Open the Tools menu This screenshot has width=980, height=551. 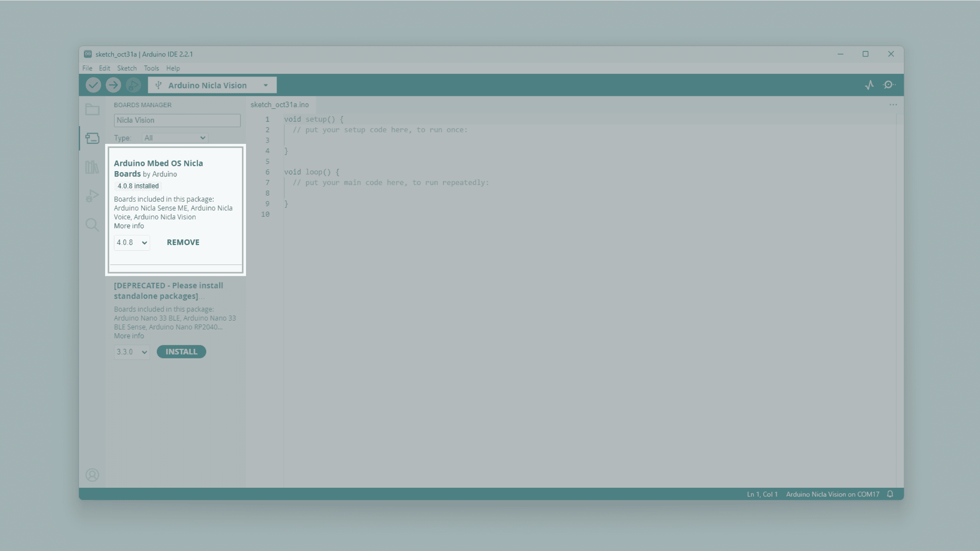point(151,68)
